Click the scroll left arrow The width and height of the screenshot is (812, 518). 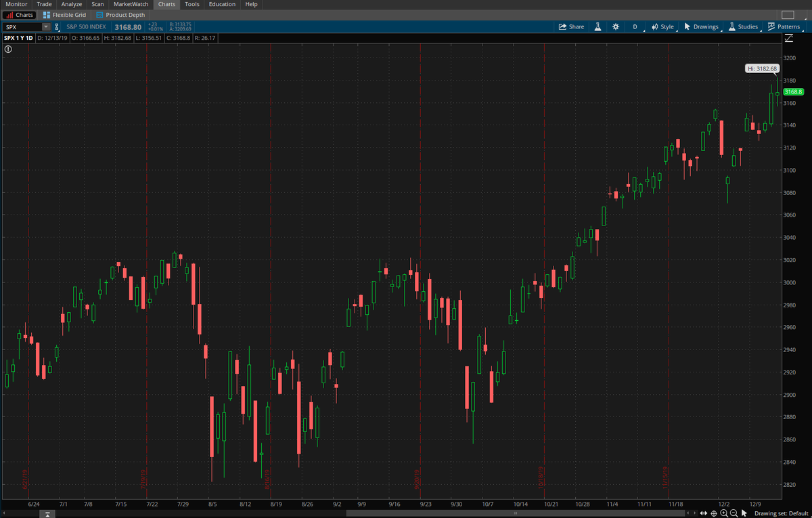click(x=688, y=513)
